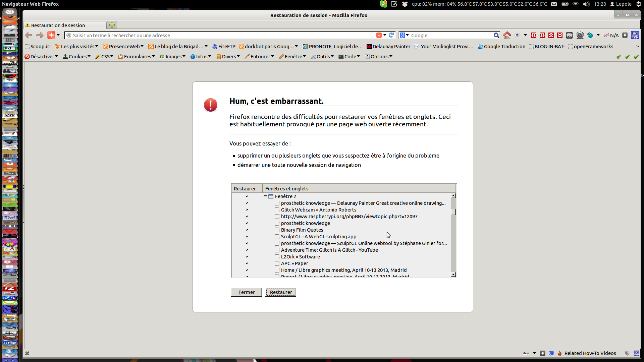Image resolution: width=644 pixels, height=362 pixels.
Task: Open the Images menu in web developer toolbar
Action: coord(172,57)
